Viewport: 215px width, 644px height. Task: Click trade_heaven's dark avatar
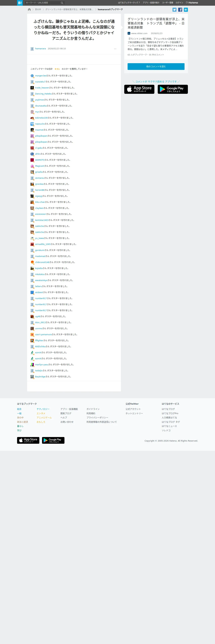pyautogui.click(x=32, y=88)
